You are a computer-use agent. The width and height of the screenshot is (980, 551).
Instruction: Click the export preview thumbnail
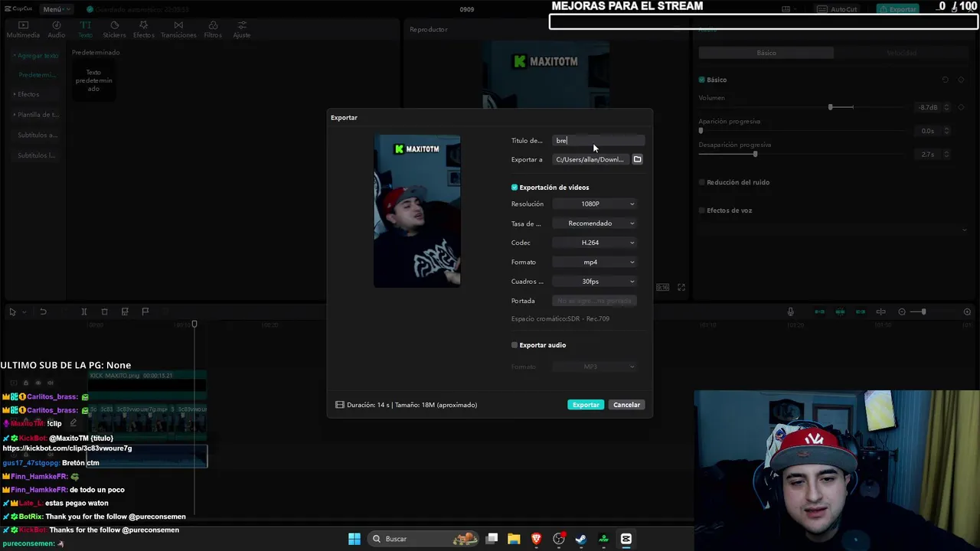417,211
